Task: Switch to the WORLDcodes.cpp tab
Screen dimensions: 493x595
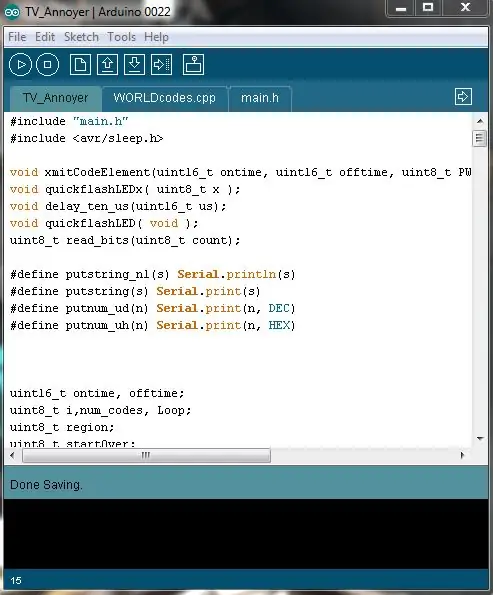Action: 164,98
